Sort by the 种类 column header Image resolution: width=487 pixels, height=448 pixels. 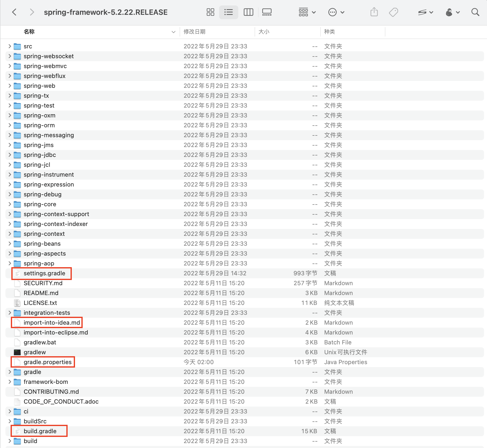pos(329,32)
